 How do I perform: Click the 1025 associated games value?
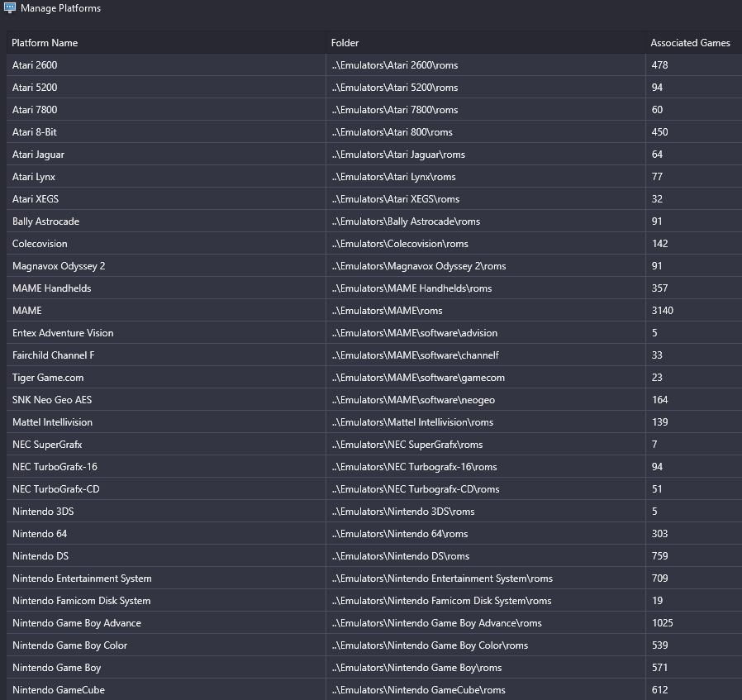click(663, 623)
